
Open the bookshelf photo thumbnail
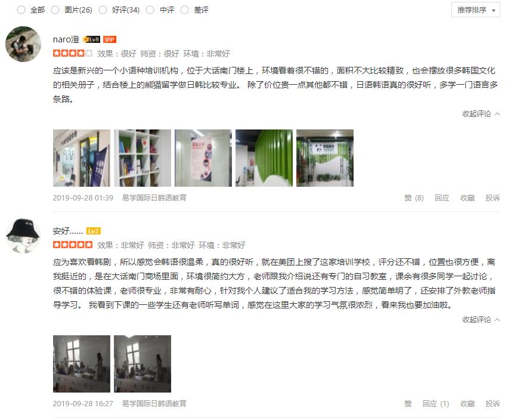click(143, 158)
